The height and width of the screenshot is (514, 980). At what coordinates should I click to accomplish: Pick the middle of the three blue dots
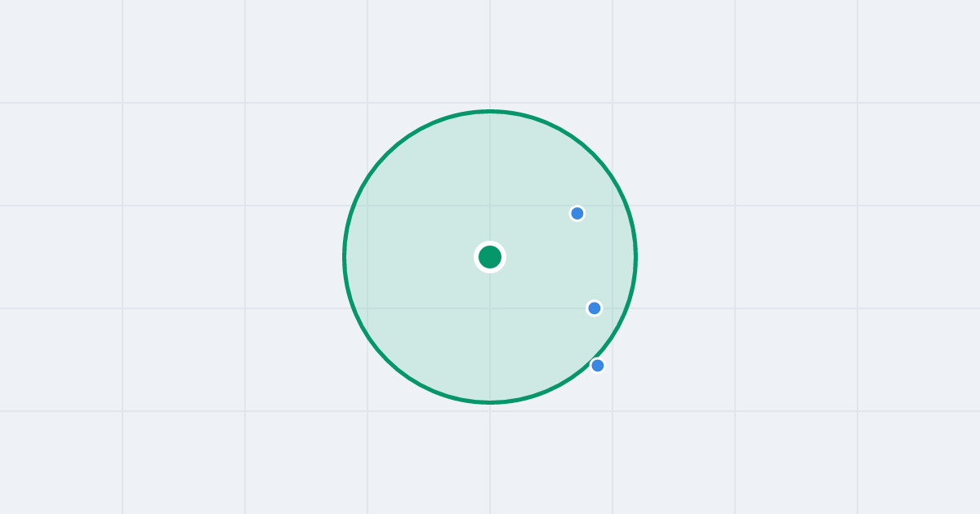pos(595,308)
